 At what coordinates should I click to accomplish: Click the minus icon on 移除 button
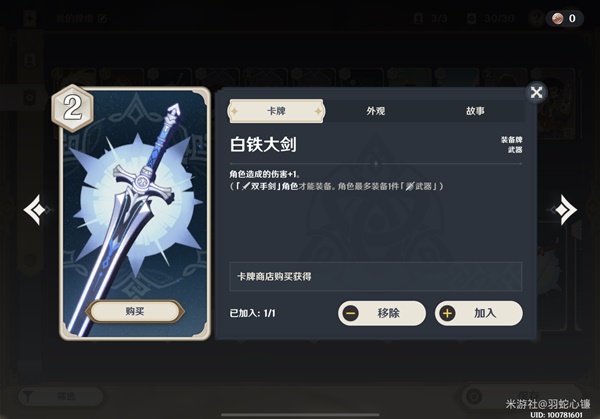point(351,313)
